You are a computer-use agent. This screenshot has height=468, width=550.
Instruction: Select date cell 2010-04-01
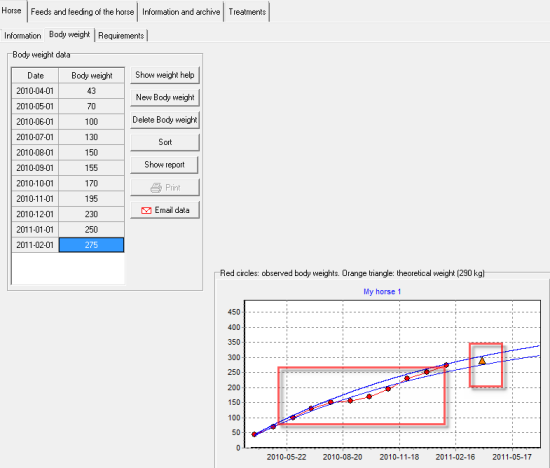35,91
